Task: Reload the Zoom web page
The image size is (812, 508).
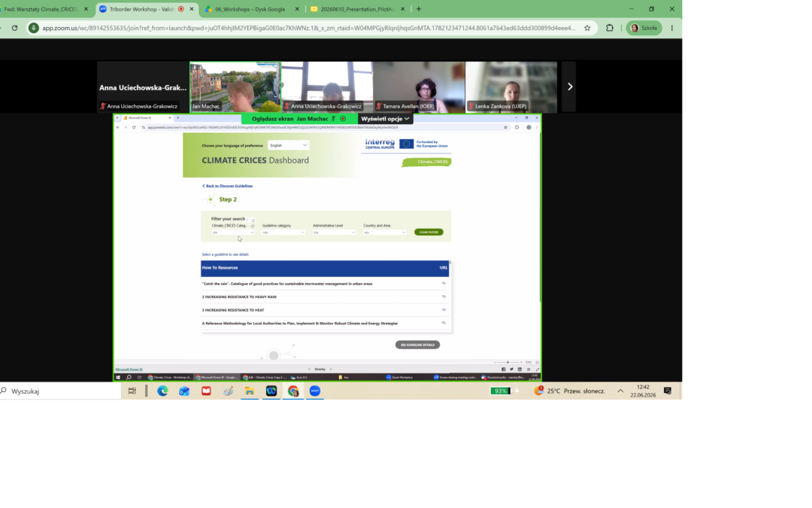Action: pos(14,28)
